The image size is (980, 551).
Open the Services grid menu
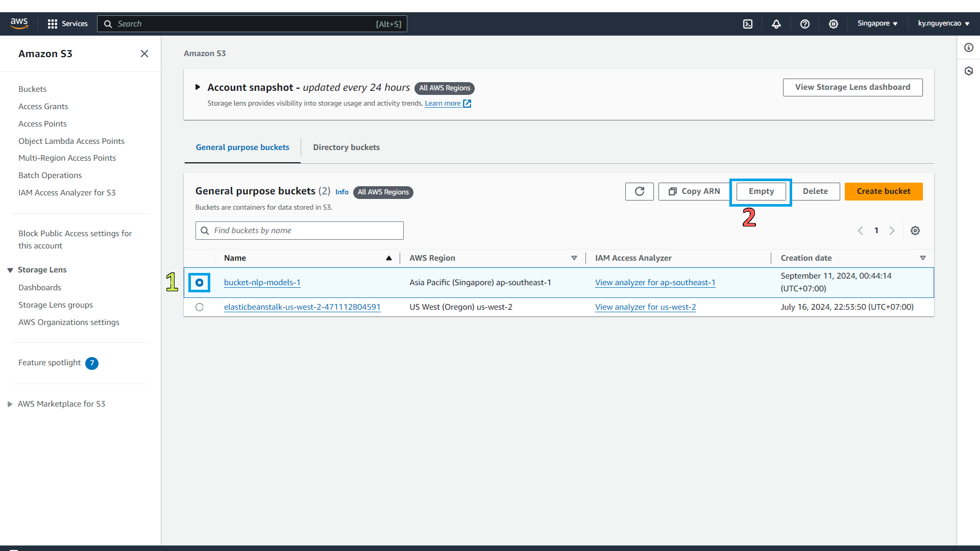tap(67, 23)
